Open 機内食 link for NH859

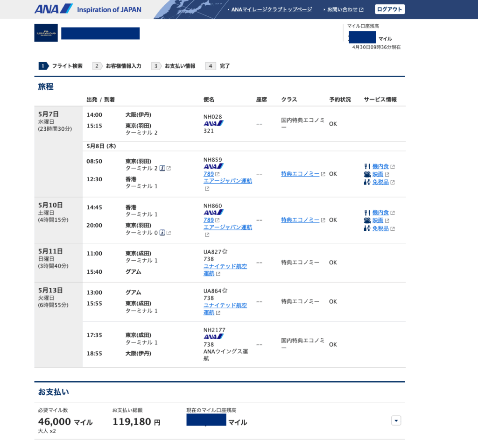tap(380, 166)
